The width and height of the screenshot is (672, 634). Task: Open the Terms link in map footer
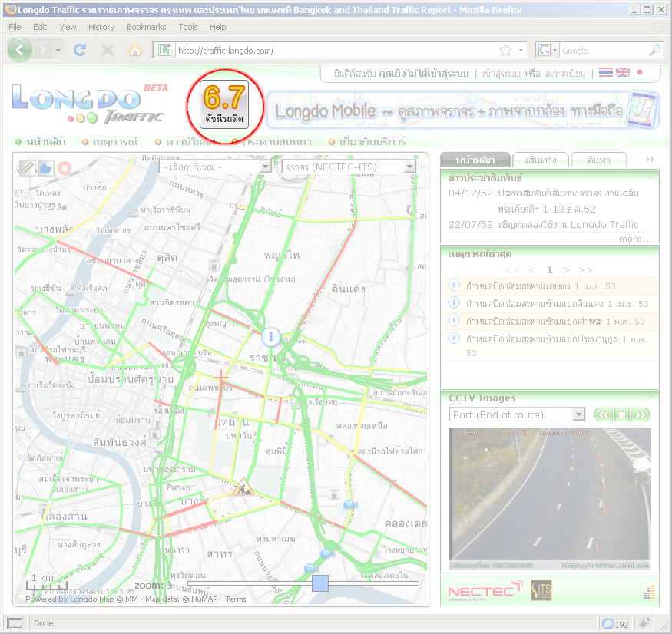tap(236, 599)
